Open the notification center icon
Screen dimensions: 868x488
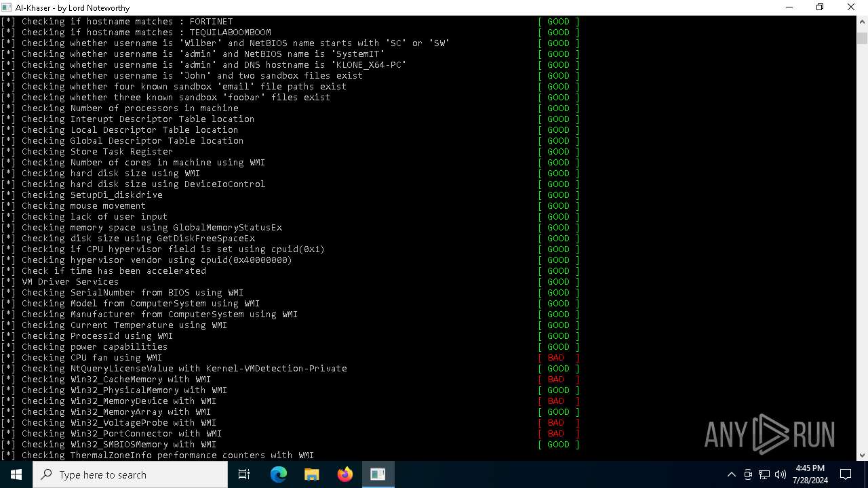pos(846,474)
